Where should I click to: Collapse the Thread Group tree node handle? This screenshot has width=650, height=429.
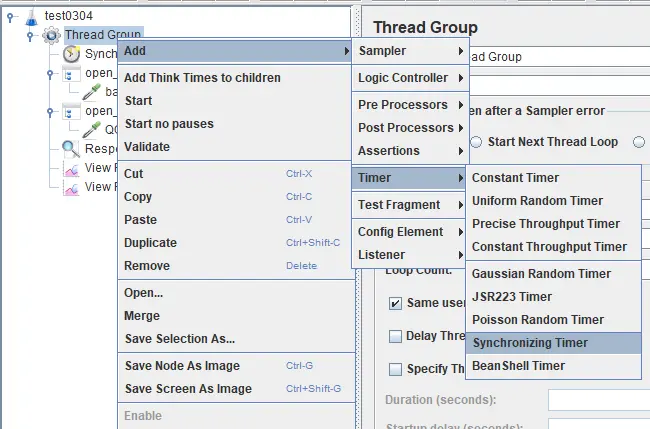(x=30, y=36)
